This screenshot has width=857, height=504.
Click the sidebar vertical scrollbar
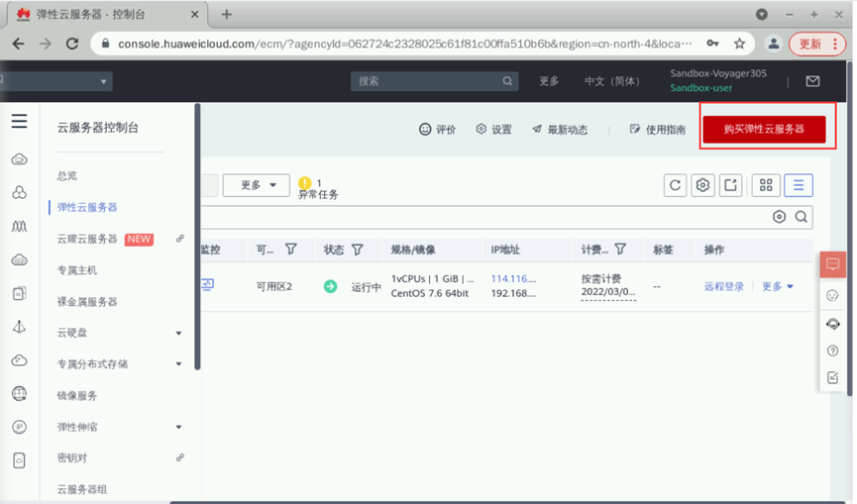(x=197, y=237)
